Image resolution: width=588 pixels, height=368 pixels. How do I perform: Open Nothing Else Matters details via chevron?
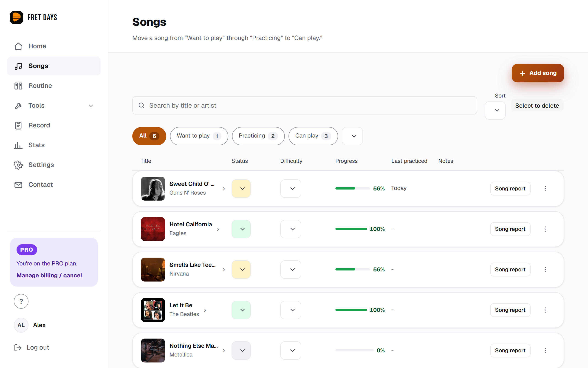(224, 351)
